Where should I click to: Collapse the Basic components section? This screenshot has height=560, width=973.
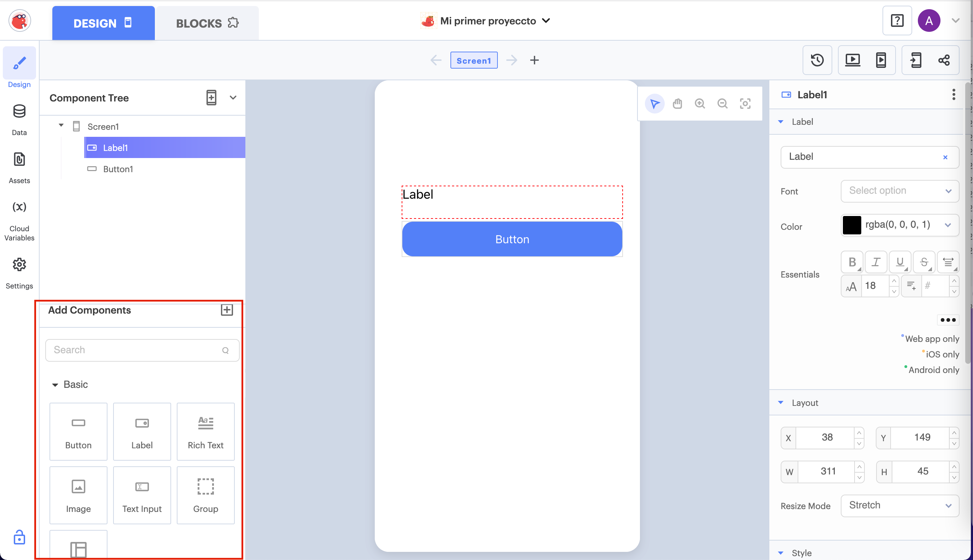pyautogui.click(x=56, y=385)
